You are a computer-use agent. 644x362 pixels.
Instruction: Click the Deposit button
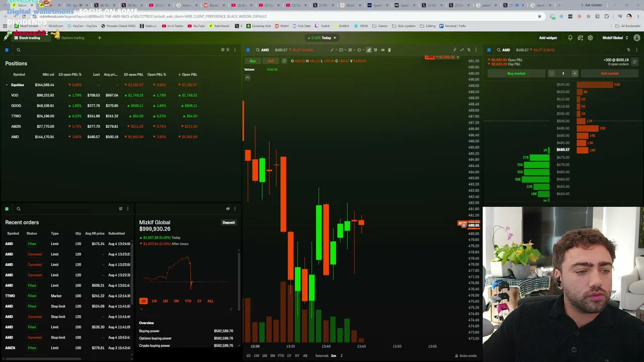(x=228, y=223)
